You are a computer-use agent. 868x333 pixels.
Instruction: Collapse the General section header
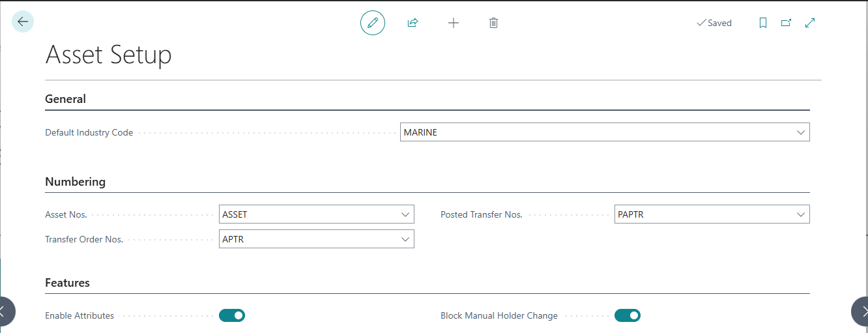point(65,99)
